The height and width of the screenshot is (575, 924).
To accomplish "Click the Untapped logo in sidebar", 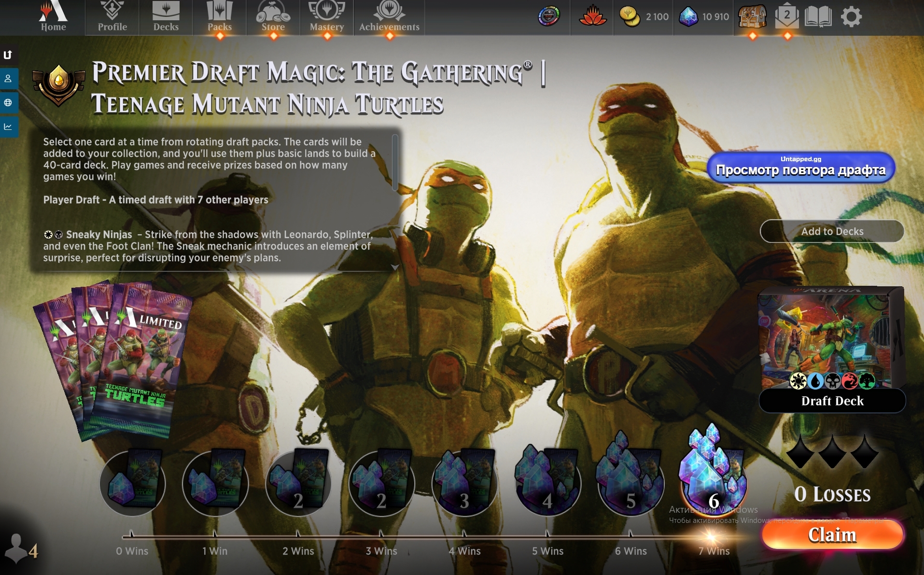I will click(x=8, y=55).
